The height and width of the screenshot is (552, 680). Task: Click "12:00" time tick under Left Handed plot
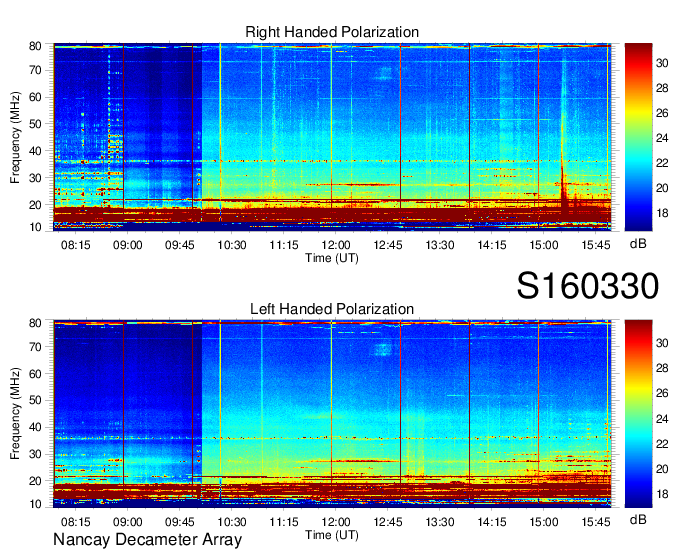(336, 522)
